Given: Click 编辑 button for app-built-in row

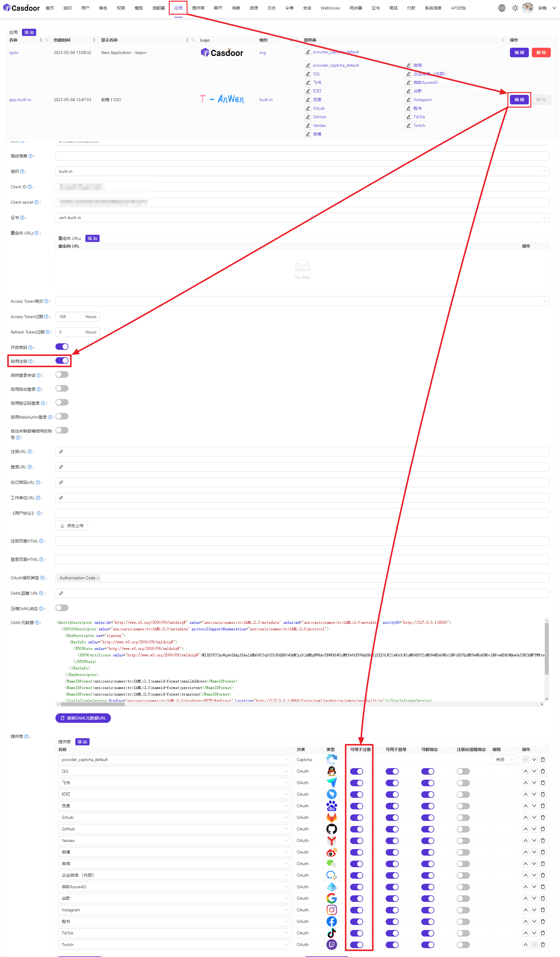Looking at the screenshot, I should (519, 100).
